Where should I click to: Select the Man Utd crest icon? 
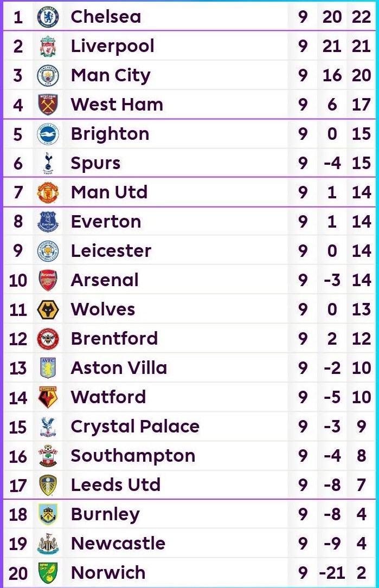[48, 192]
